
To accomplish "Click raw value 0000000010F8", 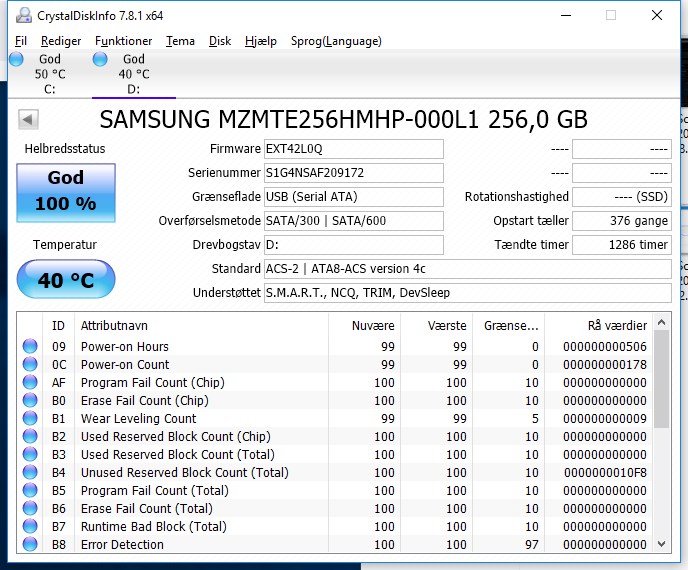I will tap(605, 473).
